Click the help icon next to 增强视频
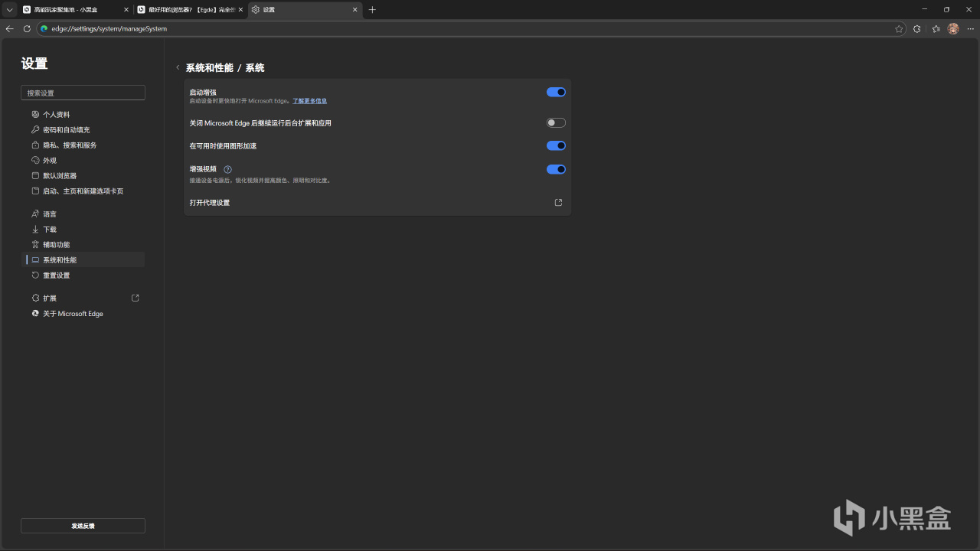This screenshot has width=980, height=551. coord(227,169)
